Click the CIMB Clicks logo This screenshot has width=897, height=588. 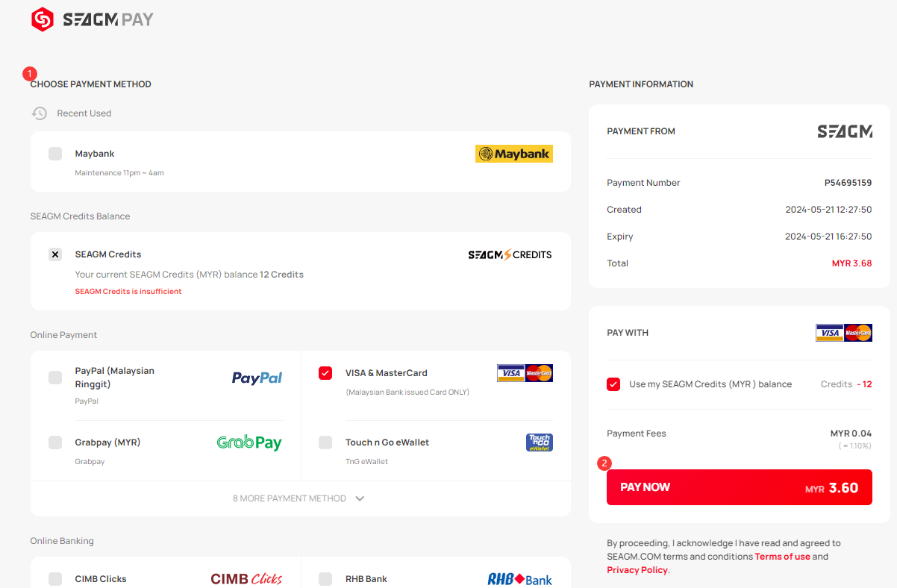246,579
